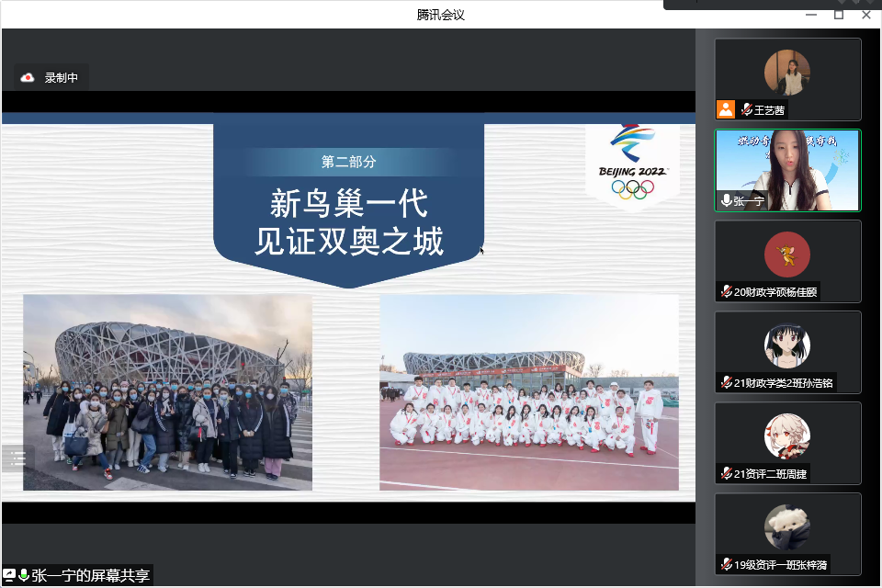Image resolution: width=882 pixels, height=588 pixels.
Task: Expand the 录制中 recording status options
Action: 50,77
